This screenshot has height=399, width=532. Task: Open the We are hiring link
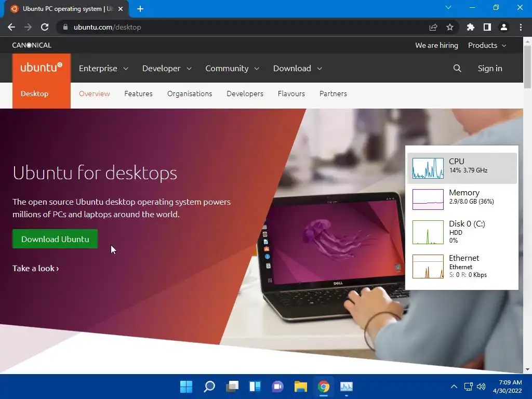tap(436, 45)
